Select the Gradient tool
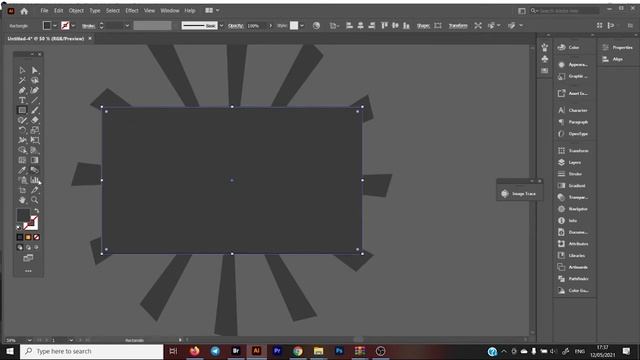The image size is (640, 360). click(x=35, y=160)
